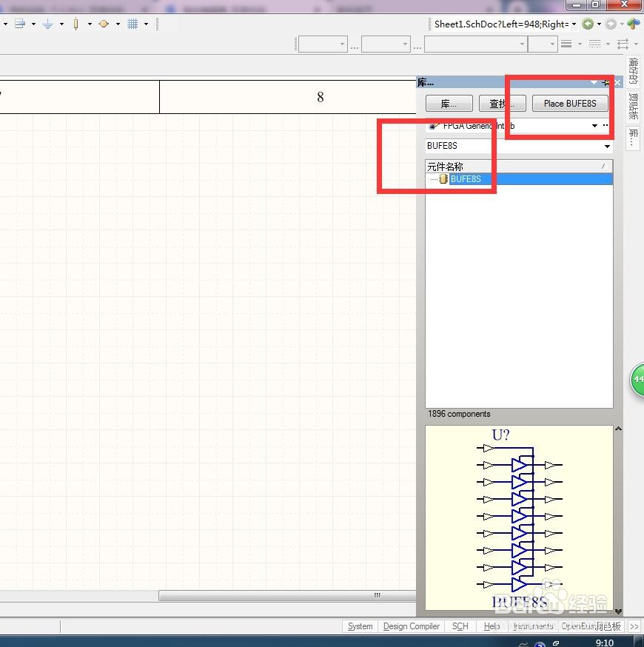Open the line weight dropdown arrow
Screen dimensions: 644x647
(580, 44)
